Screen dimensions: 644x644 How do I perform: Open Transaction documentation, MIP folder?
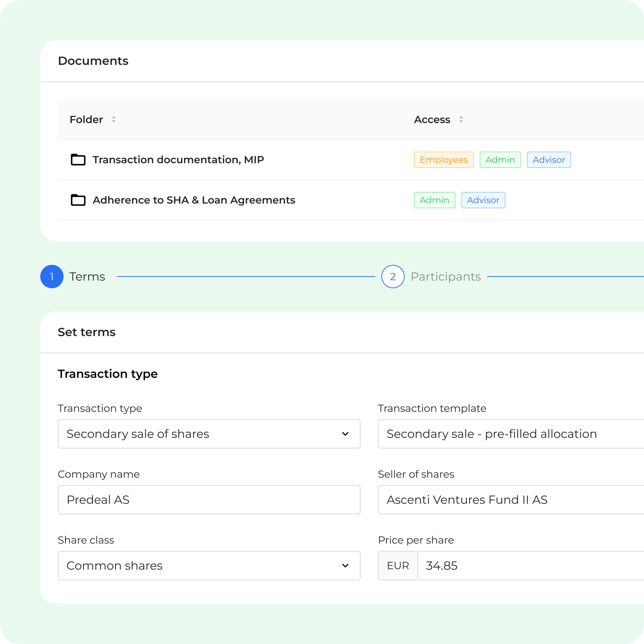[x=178, y=160]
